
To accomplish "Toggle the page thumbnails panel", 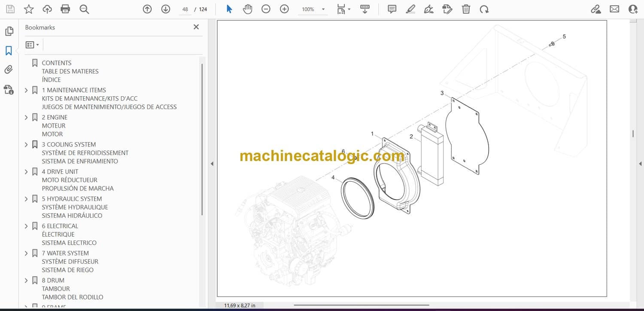I will click(x=9, y=31).
